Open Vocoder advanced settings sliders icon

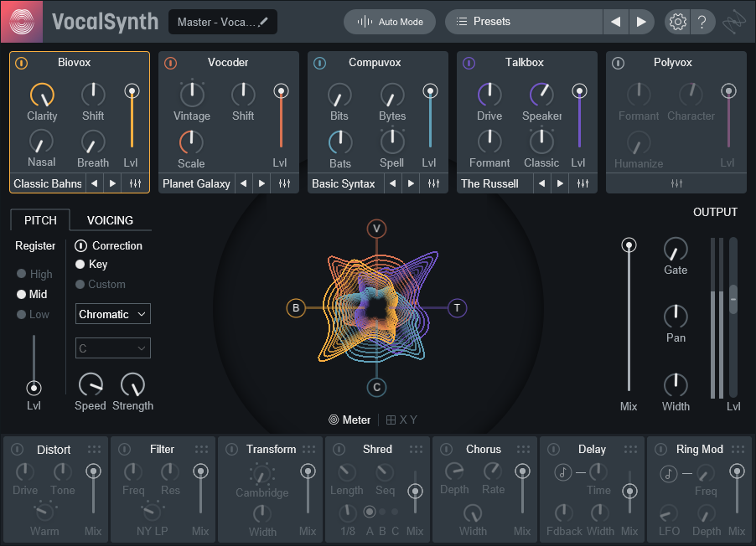pos(284,183)
